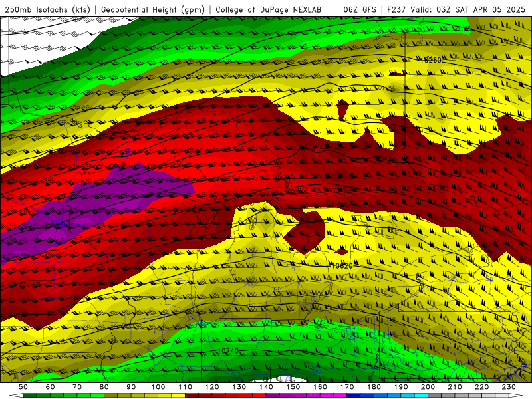Select the dark red swatch just right of 110
532x399 pixels.
[x=192, y=396]
